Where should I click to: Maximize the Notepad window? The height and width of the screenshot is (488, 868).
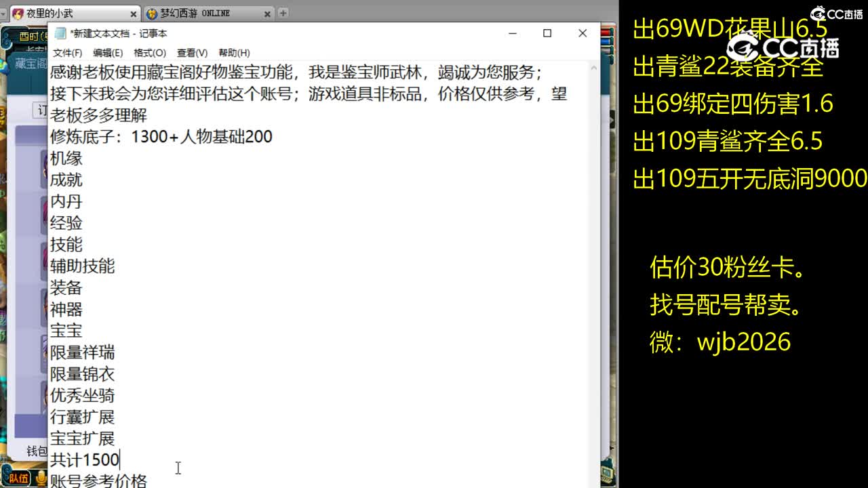coord(547,33)
